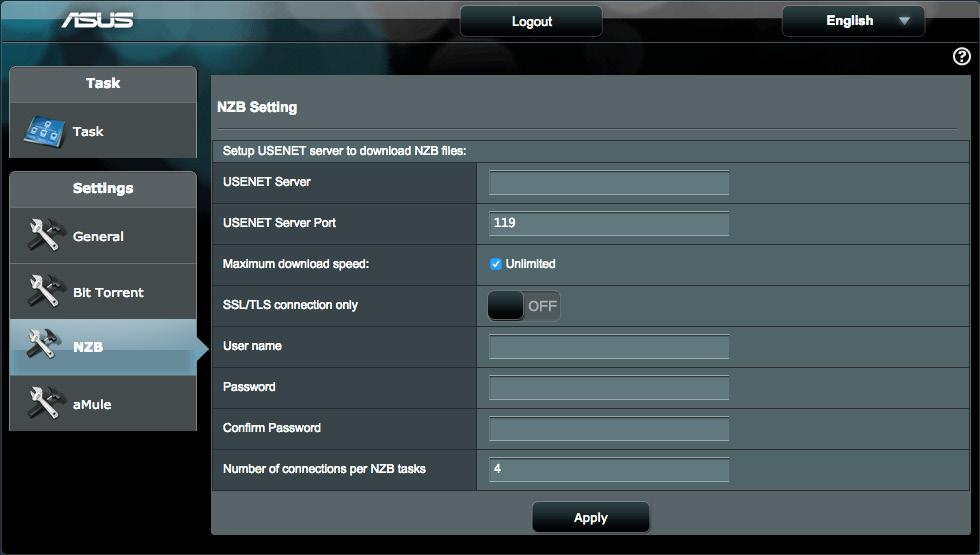The image size is (980, 555).
Task: Click the connections per NZB tasks field
Action: click(609, 469)
